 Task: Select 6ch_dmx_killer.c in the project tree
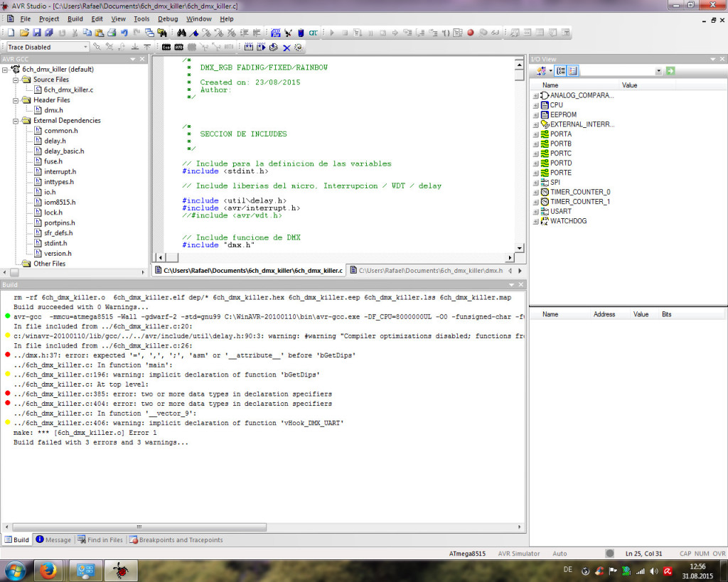pyautogui.click(x=68, y=90)
